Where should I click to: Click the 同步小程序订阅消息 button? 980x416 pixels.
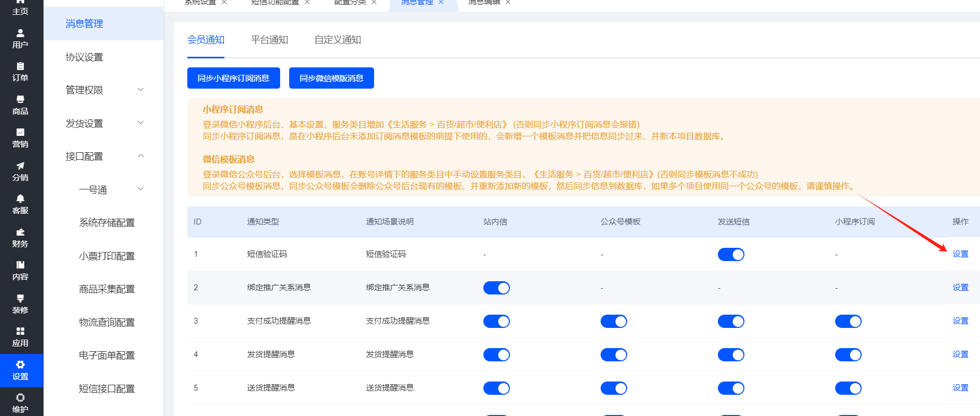click(x=233, y=78)
